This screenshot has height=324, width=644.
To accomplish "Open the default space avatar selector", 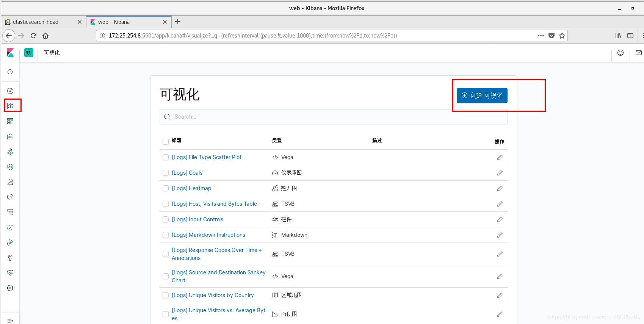I will [x=29, y=53].
